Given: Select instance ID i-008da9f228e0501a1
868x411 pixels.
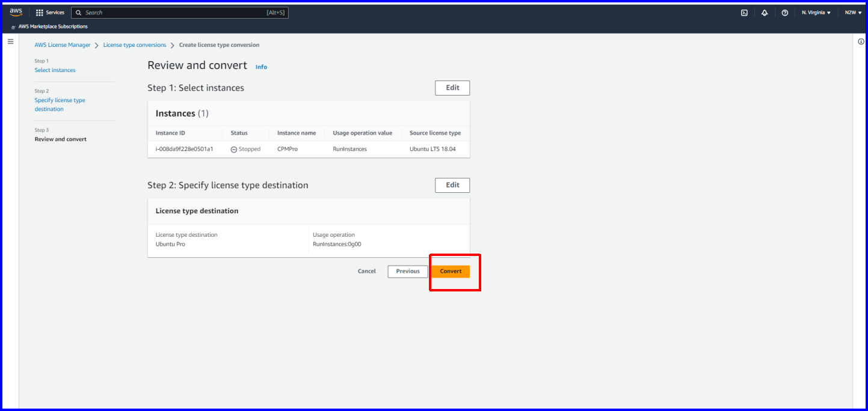Looking at the screenshot, I should tap(184, 149).
